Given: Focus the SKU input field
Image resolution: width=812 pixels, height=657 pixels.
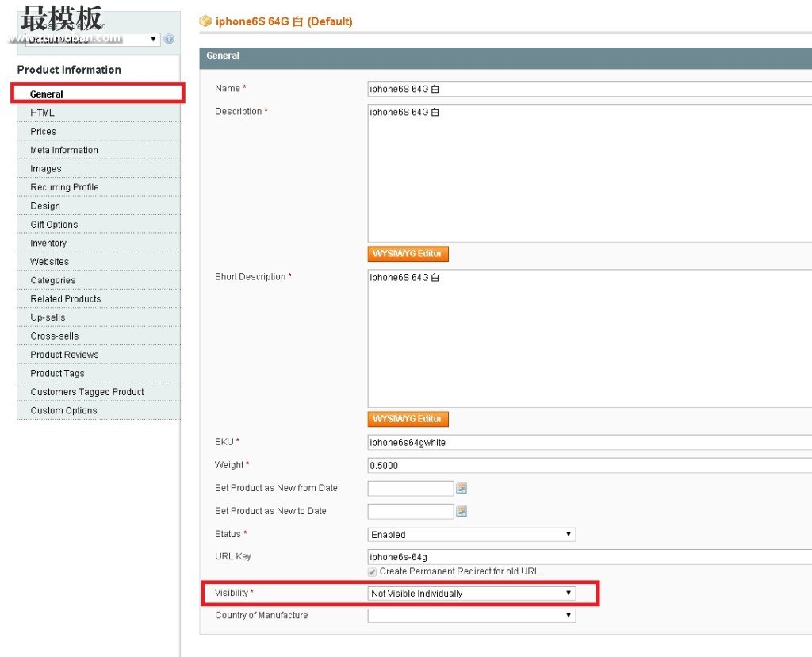Looking at the screenshot, I should point(590,443).
